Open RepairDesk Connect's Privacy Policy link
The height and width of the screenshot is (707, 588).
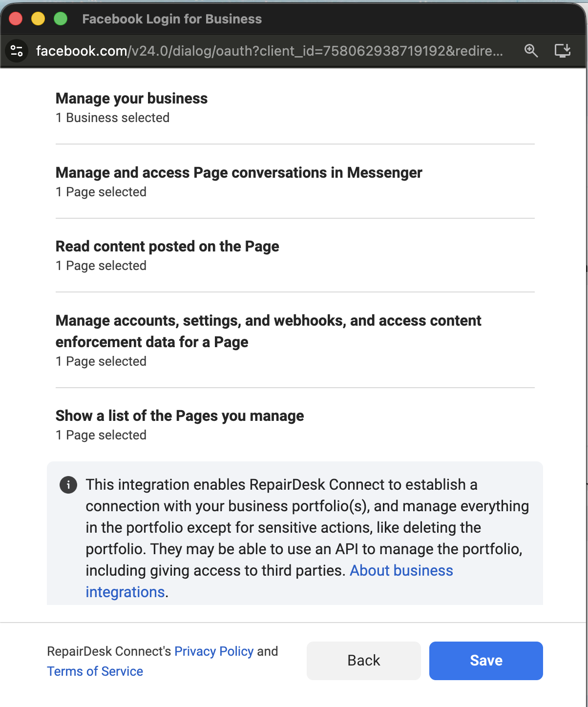pos(214,651)
